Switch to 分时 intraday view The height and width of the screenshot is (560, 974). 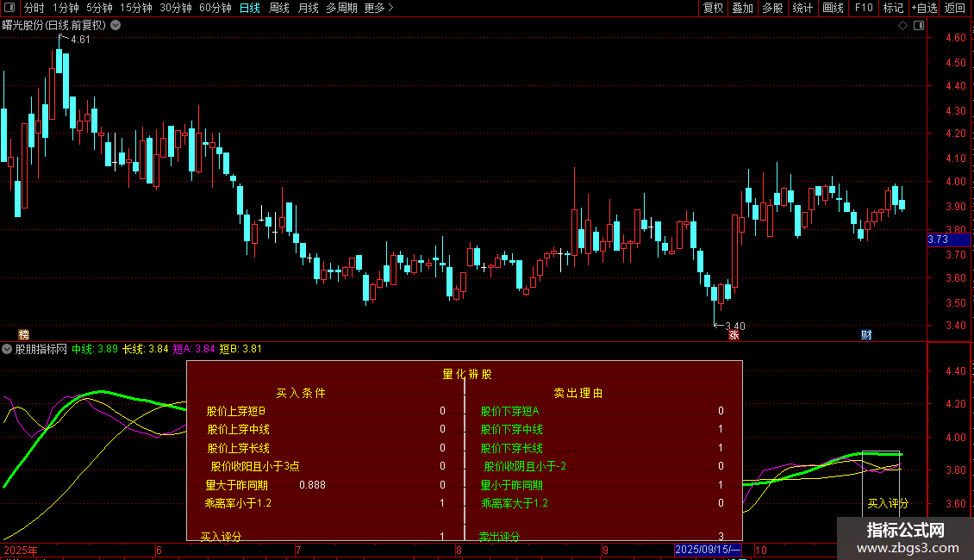pyautogui.click(x=34, y=8)
